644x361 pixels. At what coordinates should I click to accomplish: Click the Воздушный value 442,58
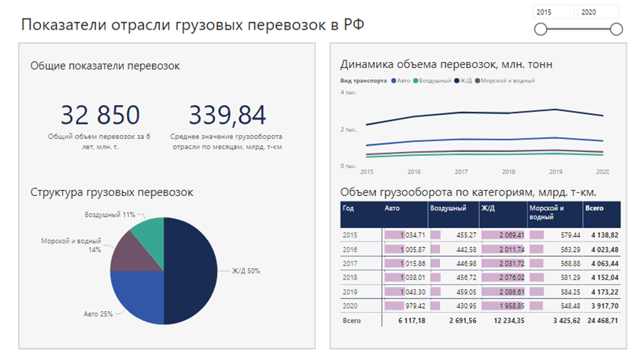[x=466, y=250]
